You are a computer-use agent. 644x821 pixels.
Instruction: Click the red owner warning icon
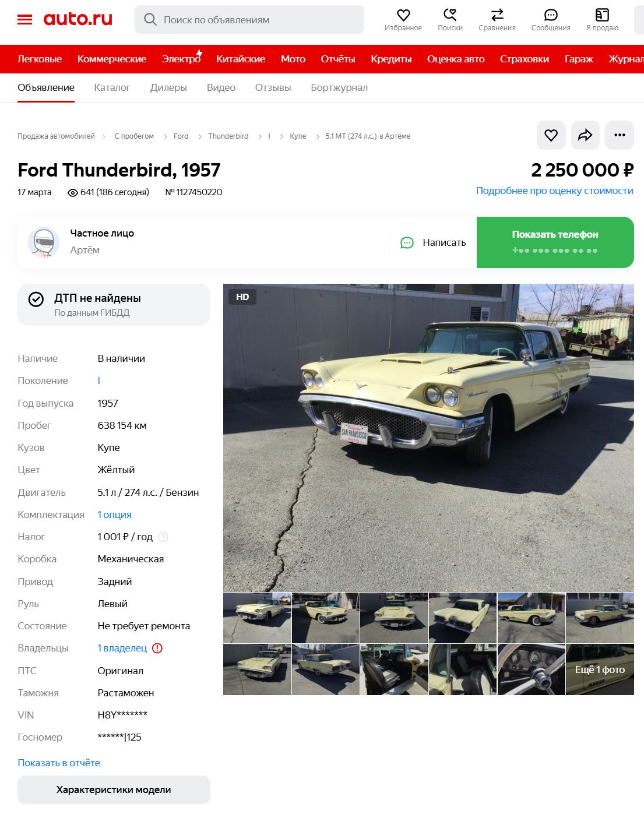(157, 649)
